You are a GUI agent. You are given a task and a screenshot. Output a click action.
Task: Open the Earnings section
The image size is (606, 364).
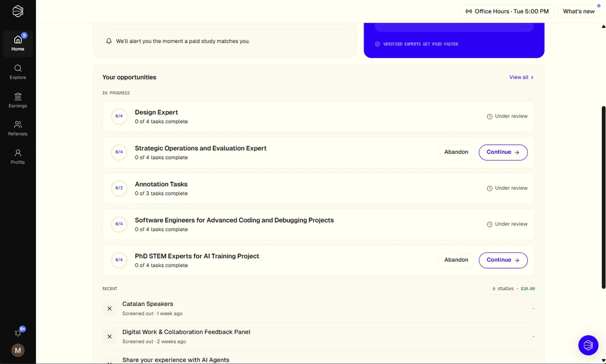[x=18, y=100]
